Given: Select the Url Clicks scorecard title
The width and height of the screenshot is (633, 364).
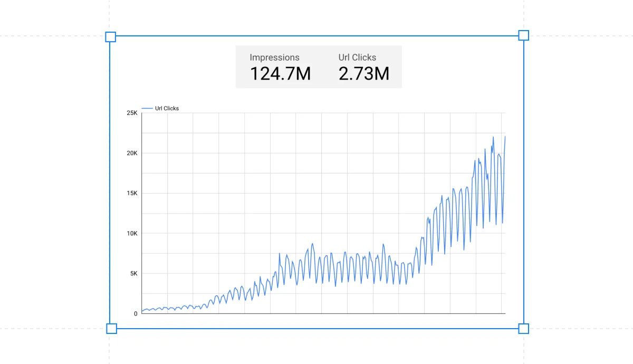Looking at the screenshot, I should 357,58.
